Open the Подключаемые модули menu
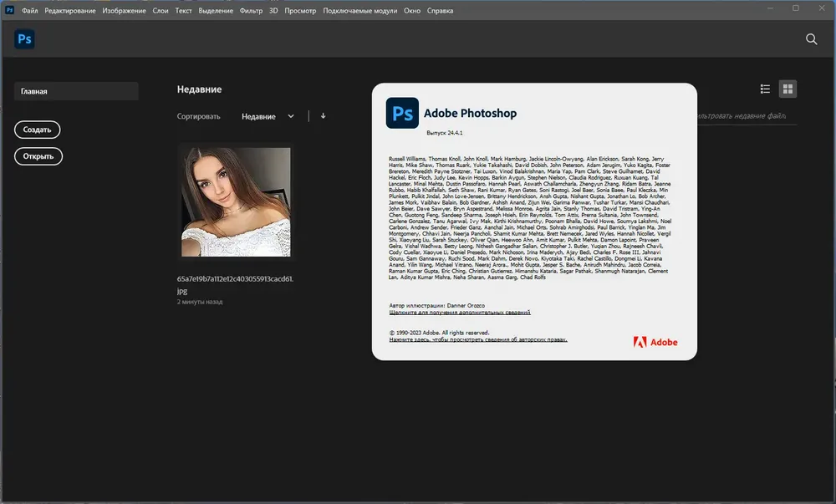 pyautogui.click(x=359, y=11)
